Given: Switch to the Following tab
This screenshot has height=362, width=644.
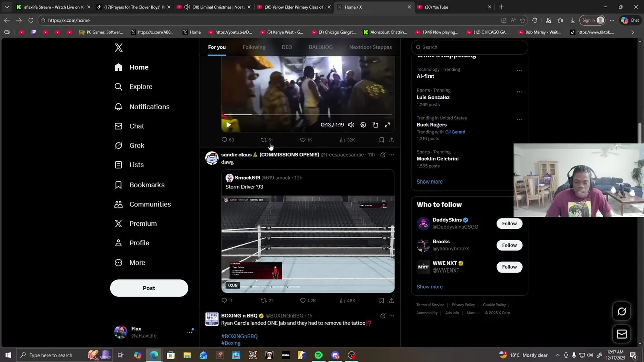Looking at the screenshot, I should click(254, 47).
